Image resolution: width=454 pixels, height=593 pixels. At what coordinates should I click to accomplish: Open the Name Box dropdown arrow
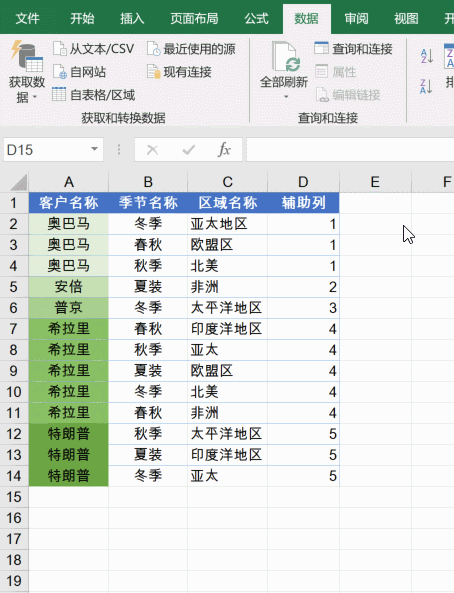pos(94,149)
